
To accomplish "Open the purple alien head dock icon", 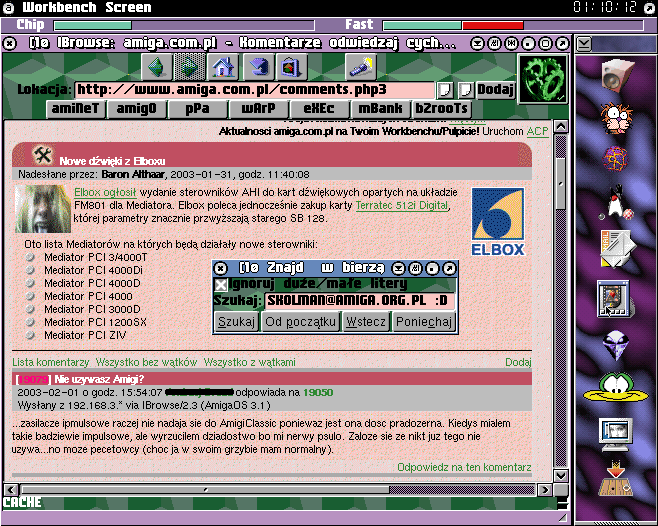I will (x=616, y=345).
